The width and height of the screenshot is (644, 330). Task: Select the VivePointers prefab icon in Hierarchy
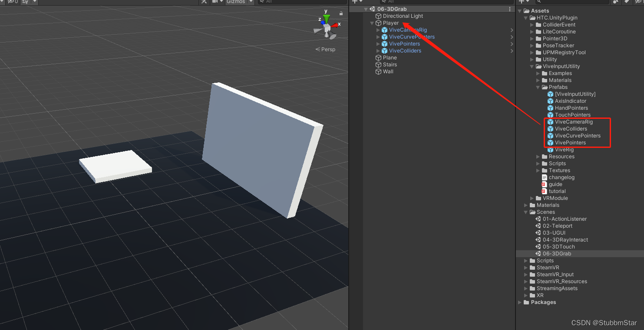(x=384, y=44)
